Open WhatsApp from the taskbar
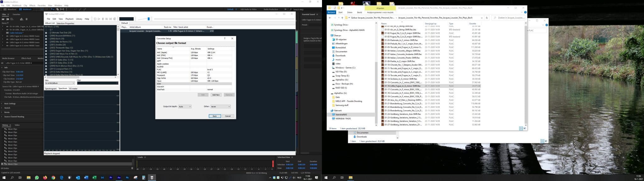 [37, 178]
